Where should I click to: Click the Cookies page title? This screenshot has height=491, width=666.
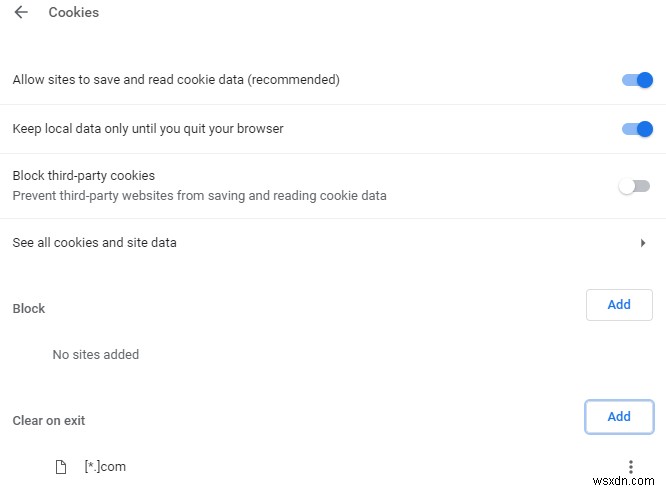click(75, 13)
